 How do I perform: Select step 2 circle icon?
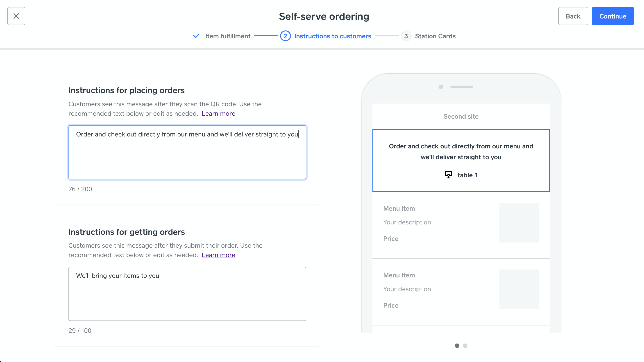click(x=285, y=36)
